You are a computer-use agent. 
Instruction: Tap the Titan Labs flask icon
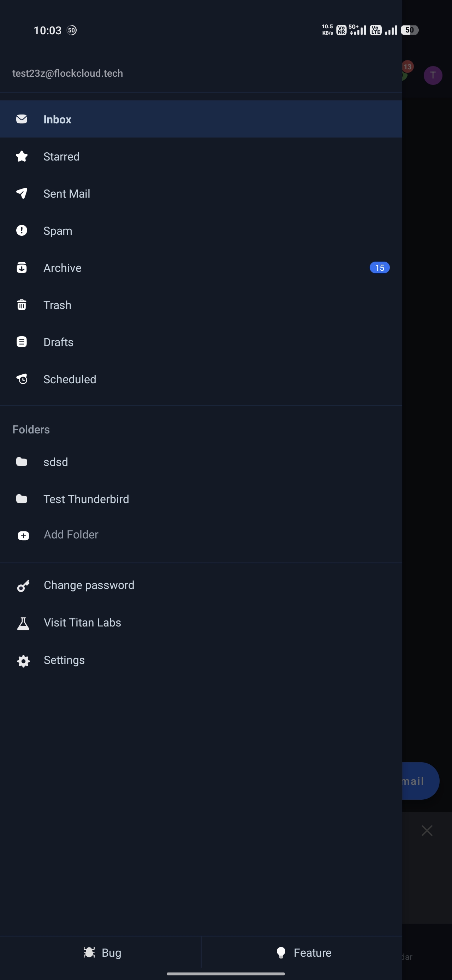pyautogui.click(x=23, y=623)
